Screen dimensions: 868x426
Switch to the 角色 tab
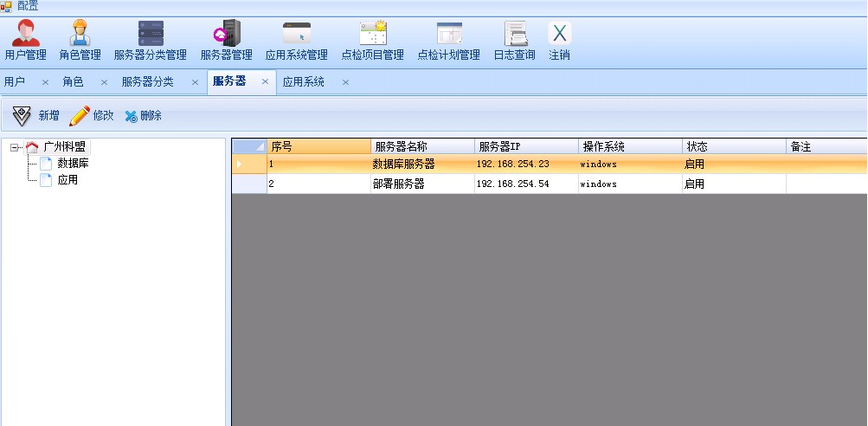coord(73,82)
